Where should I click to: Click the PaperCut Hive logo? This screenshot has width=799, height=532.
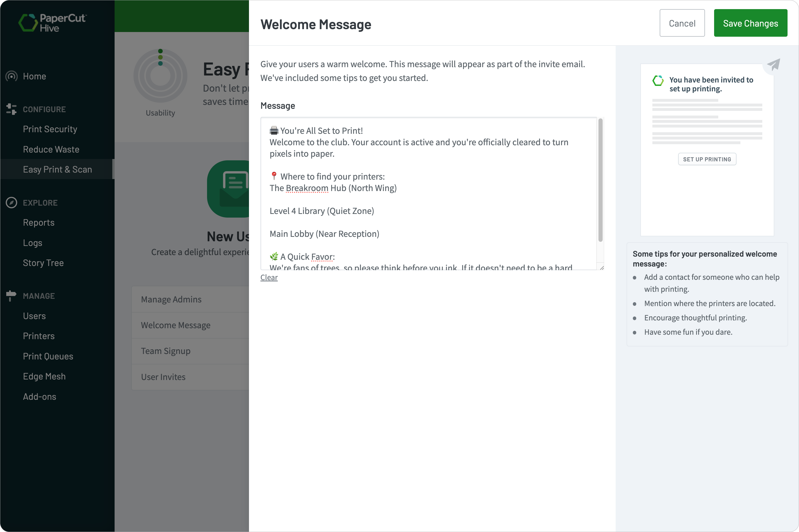tap(52, 23)
